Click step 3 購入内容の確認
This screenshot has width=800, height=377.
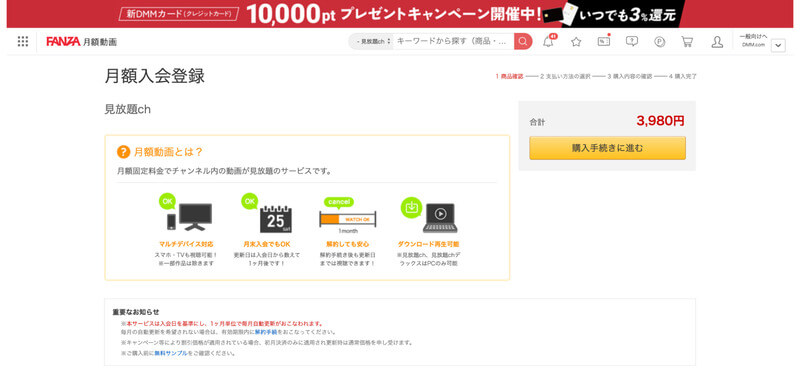[630, 77]
